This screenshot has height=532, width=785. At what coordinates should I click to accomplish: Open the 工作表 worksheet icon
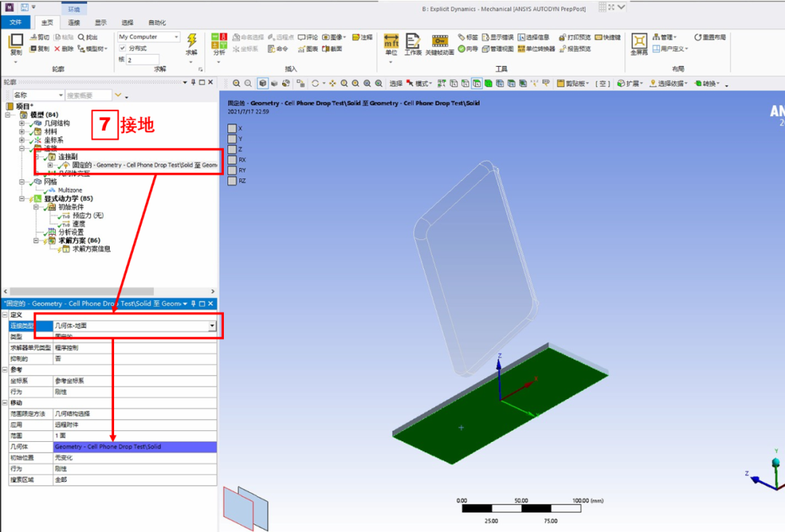point(413,41)
